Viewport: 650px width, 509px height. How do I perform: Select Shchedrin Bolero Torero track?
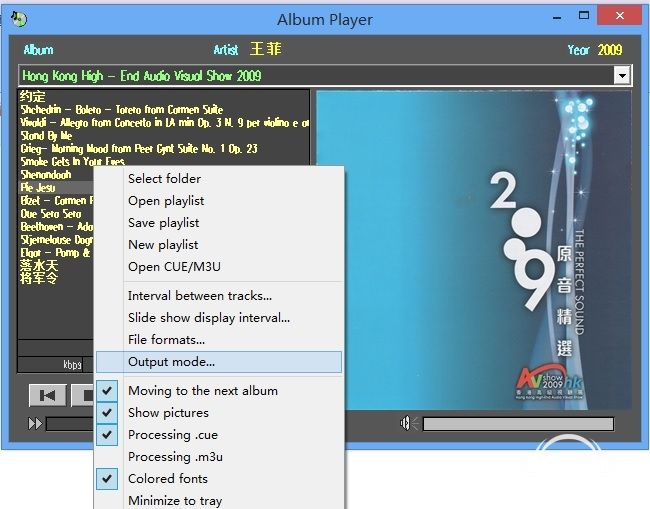(121, 109)
